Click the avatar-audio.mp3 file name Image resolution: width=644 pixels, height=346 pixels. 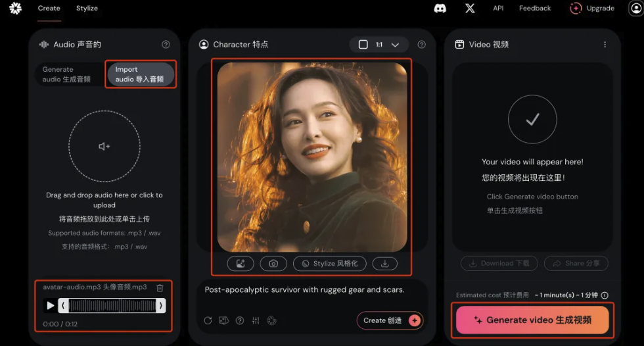[x=95, y=287]
